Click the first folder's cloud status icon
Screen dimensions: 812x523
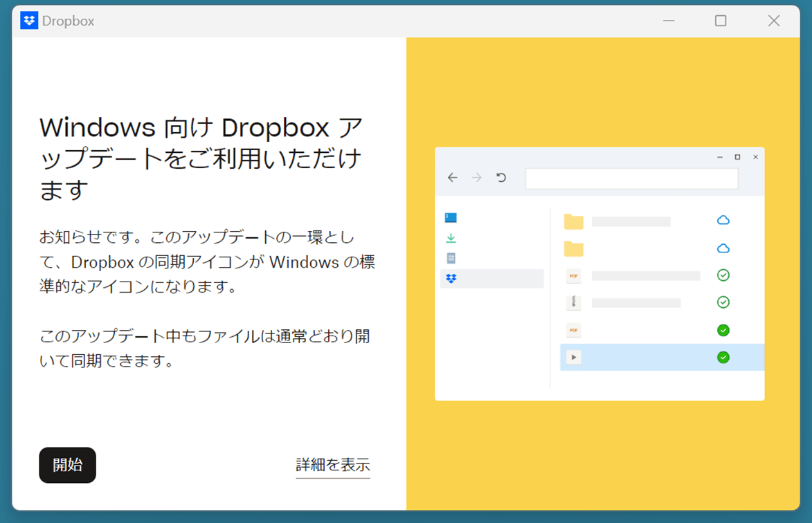click(x=723, y=220)
